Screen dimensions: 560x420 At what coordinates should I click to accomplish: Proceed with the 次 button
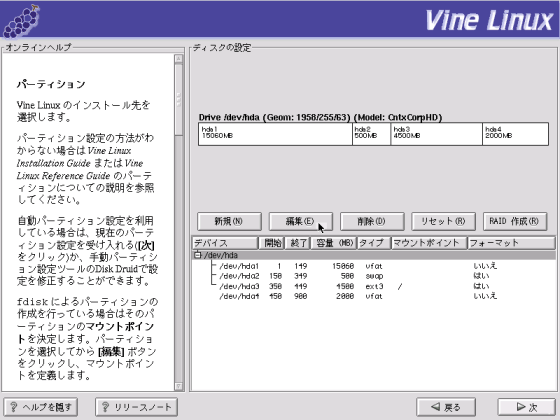pos(526,407)
